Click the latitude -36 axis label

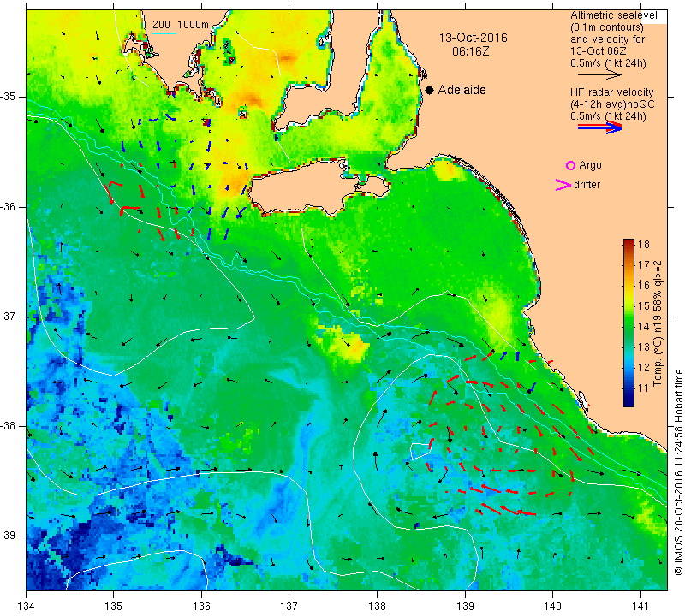click(x=8, y=206)
